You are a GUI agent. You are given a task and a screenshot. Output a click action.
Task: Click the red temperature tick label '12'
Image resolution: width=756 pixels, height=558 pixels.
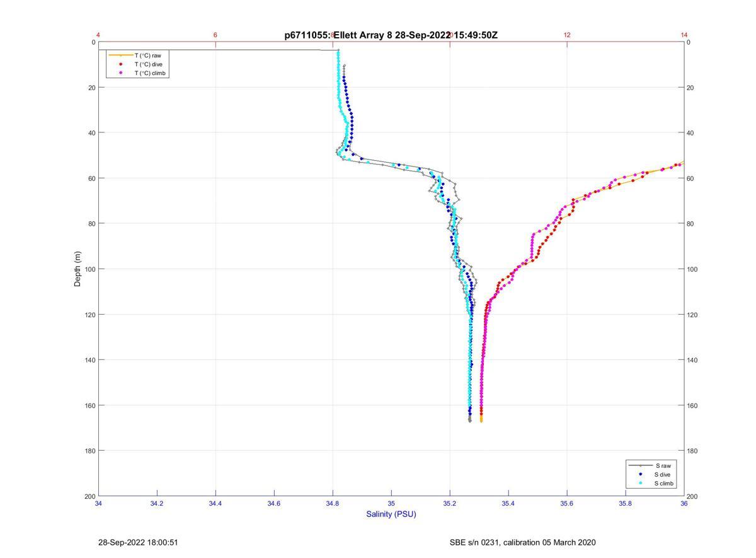(567, 35)
